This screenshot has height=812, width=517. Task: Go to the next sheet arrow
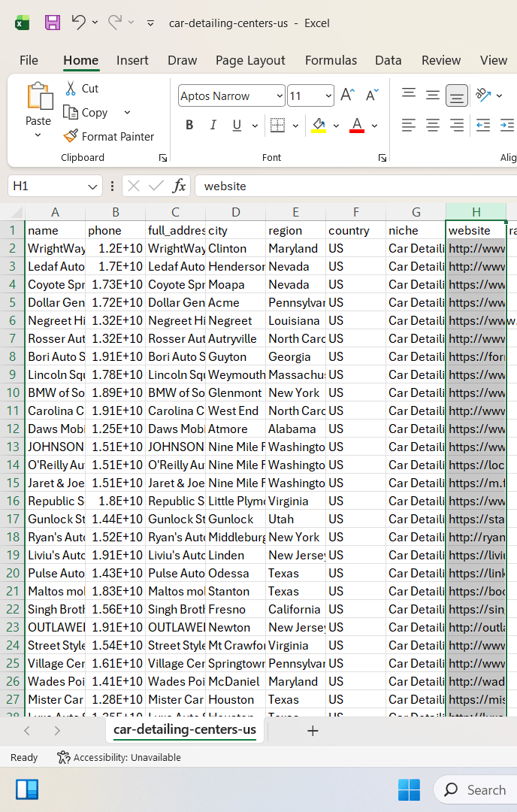click(x=57, y=731)
